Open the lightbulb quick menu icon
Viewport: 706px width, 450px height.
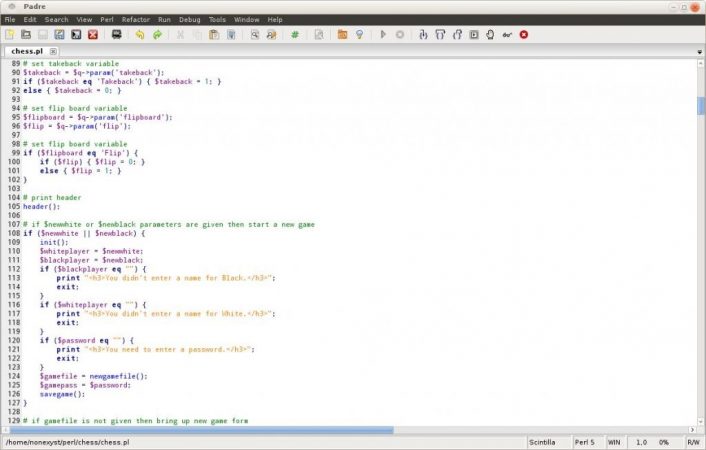[358, 34]
